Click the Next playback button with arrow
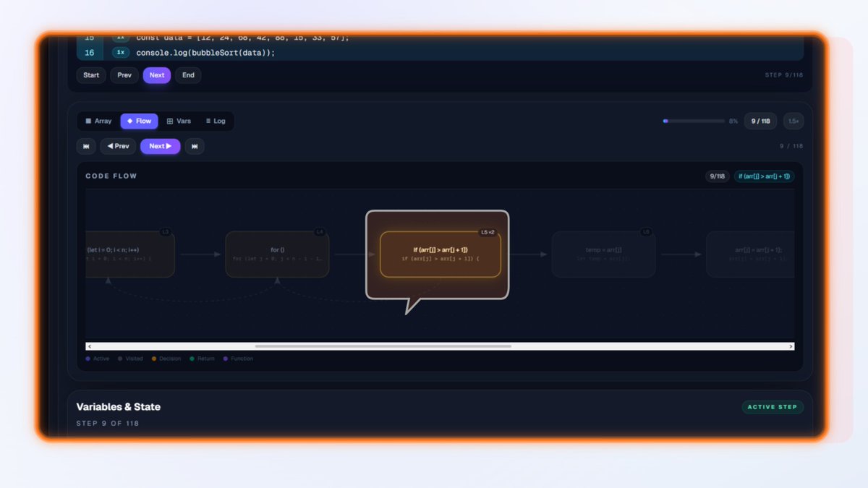The width and height of the screenshot is (868, 488). 161,147
